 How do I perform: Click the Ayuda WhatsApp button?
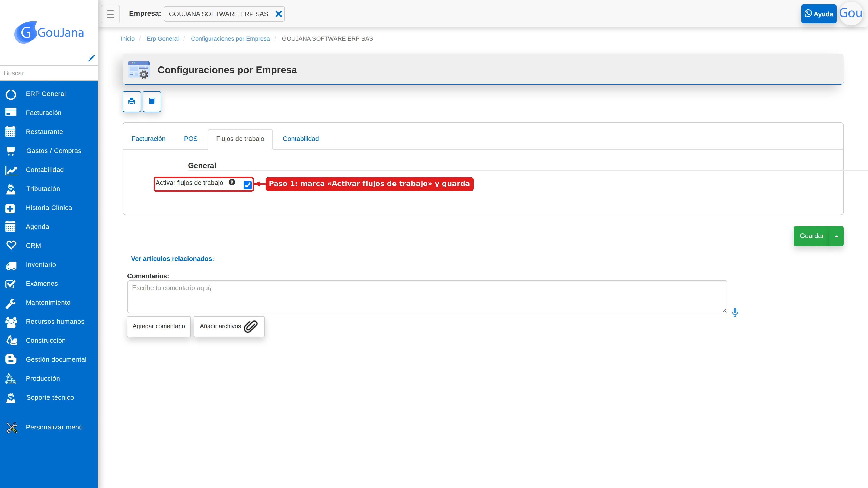(x=818, y=14)
